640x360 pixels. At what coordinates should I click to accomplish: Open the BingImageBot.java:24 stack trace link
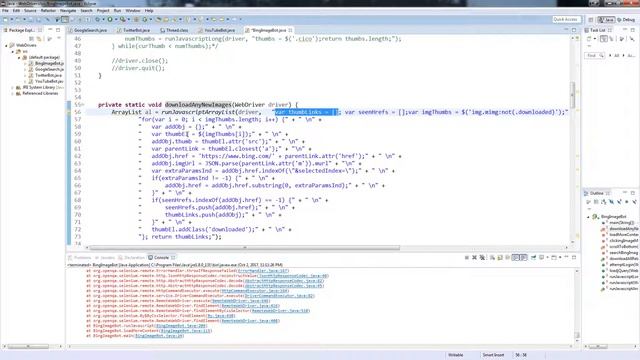(159, 336)
